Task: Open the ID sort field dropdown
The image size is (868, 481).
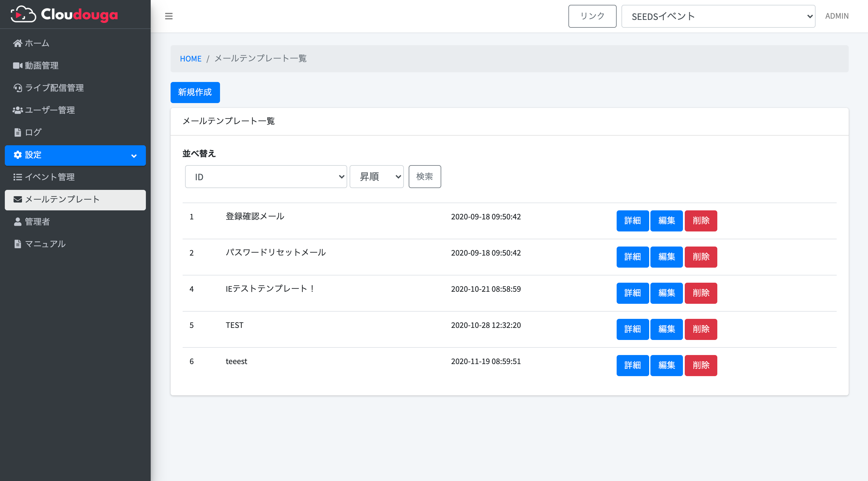Action: [x=266, y=177]
